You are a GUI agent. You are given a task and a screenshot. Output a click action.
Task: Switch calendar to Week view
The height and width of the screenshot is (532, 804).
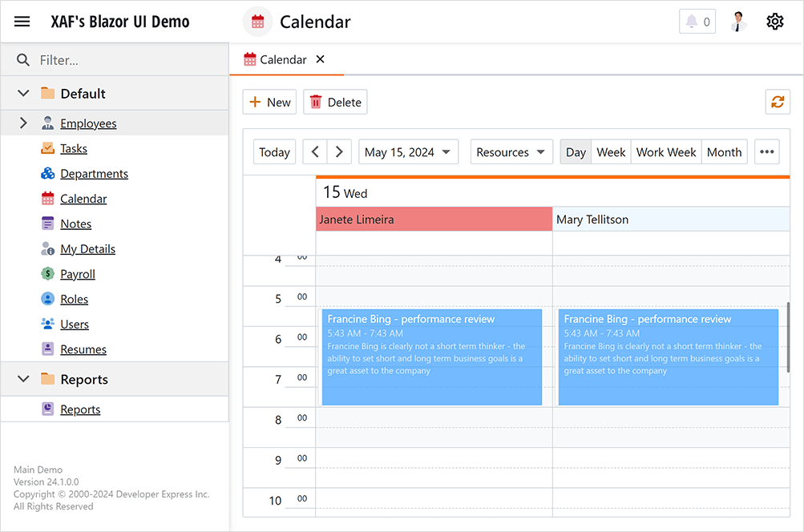coord(611,151)
